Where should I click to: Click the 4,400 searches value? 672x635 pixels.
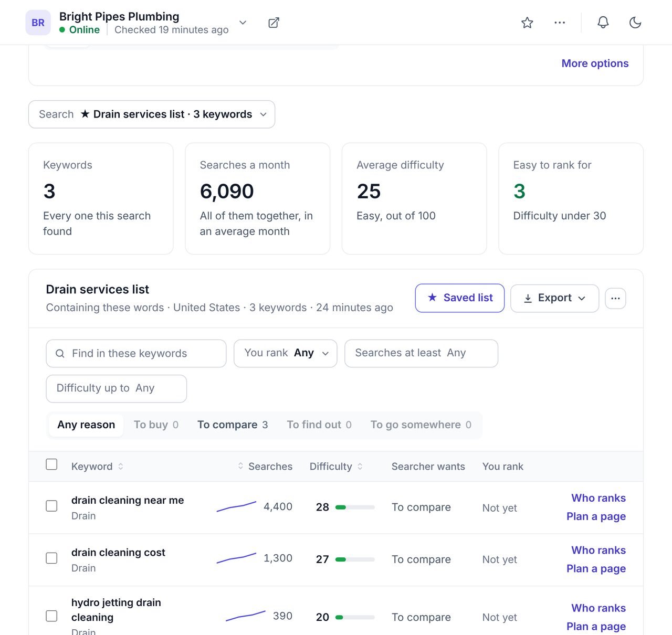(x=278, y=506)
